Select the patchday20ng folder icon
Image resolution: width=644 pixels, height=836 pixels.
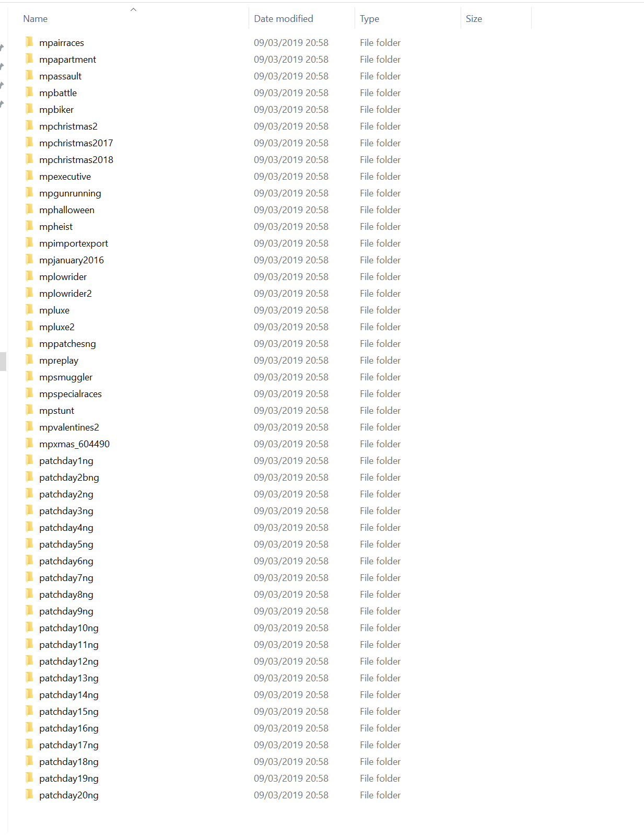(30, 794)
